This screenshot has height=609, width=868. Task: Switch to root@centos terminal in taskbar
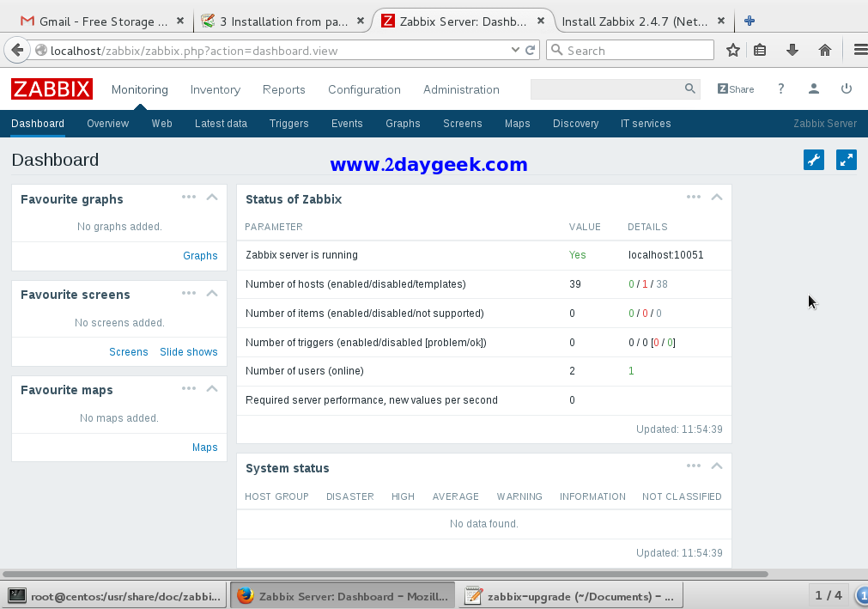[114, 596]
